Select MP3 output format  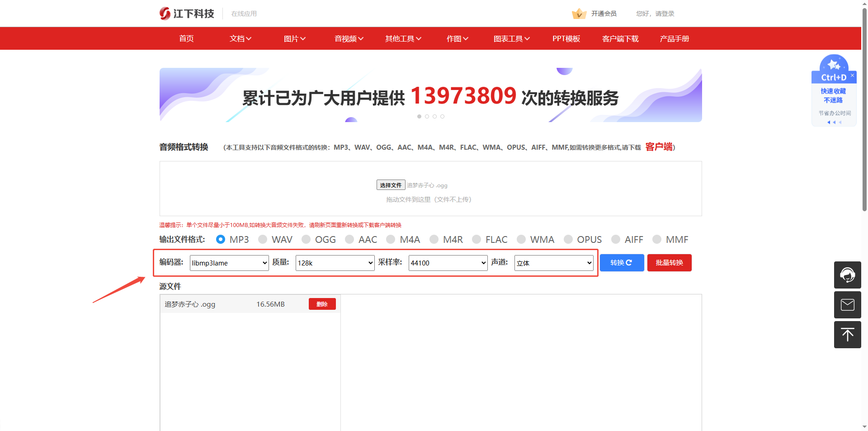point(221,239)
